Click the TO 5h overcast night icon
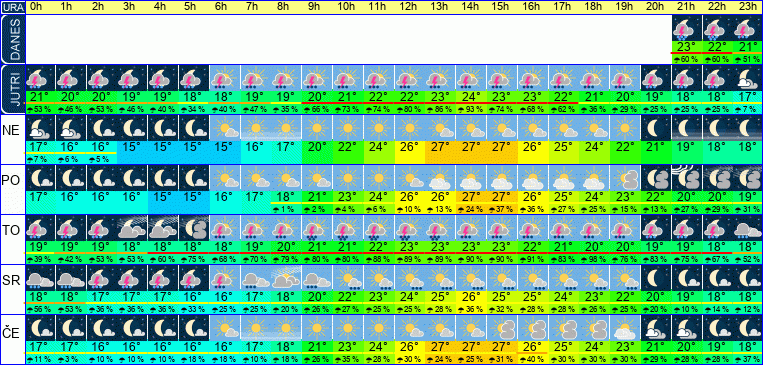Screen dimensions: 763x365 click(x=194, y=228)
